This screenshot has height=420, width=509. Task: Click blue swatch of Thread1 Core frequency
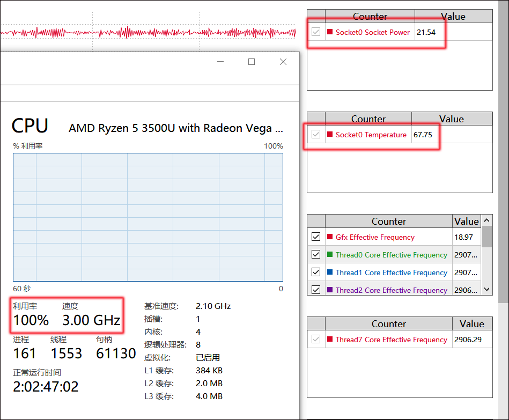tap(330, 272)
